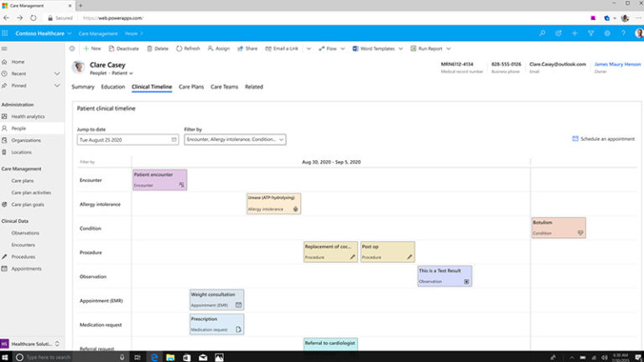Open the Post op procedure card
This screenshot has height=362, width=644.
[x=387, y=251]
